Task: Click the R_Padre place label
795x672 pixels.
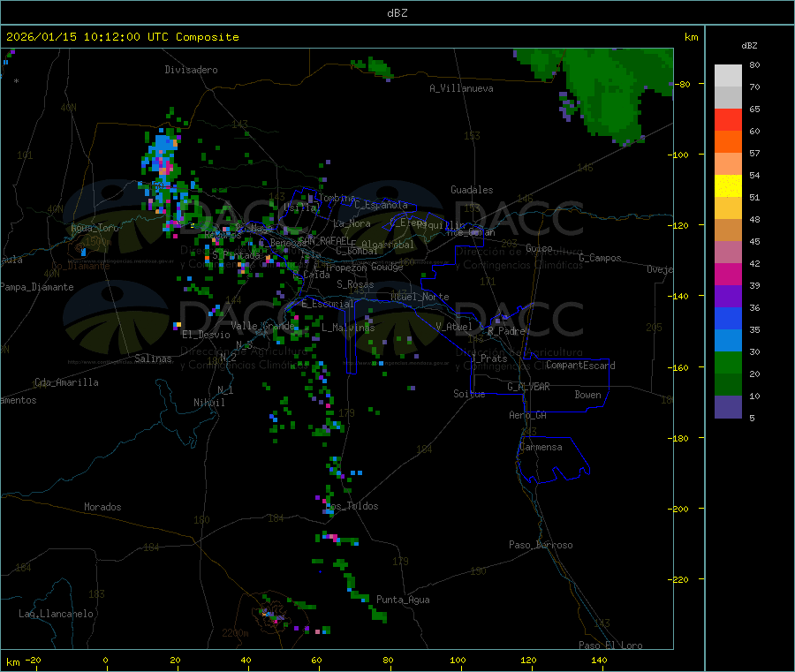Action: (506, 331)
